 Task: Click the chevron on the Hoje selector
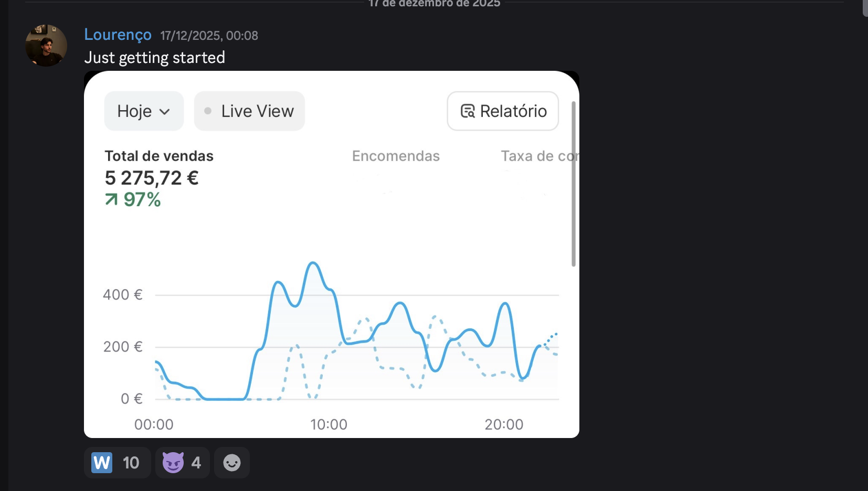(x=165, y=112)
